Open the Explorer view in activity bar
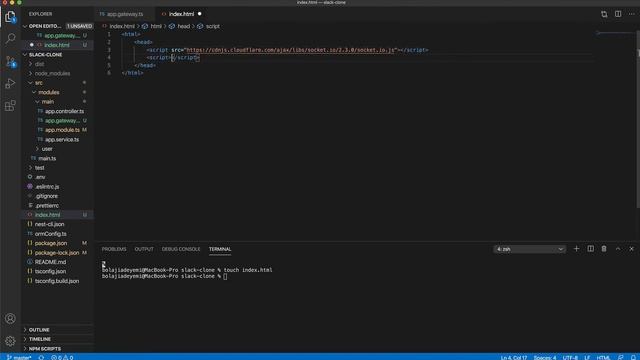The width and height of the screenshot is (640, 360). coord(10,17)
